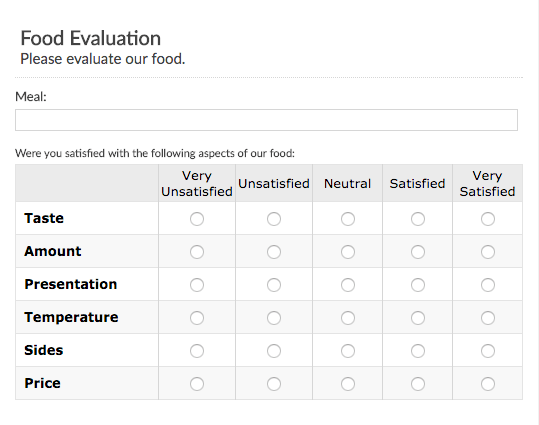Rate Temperature as Unsatisfied
The width and height of the screenshot is (539, 425).
click(x=274, y=318)
